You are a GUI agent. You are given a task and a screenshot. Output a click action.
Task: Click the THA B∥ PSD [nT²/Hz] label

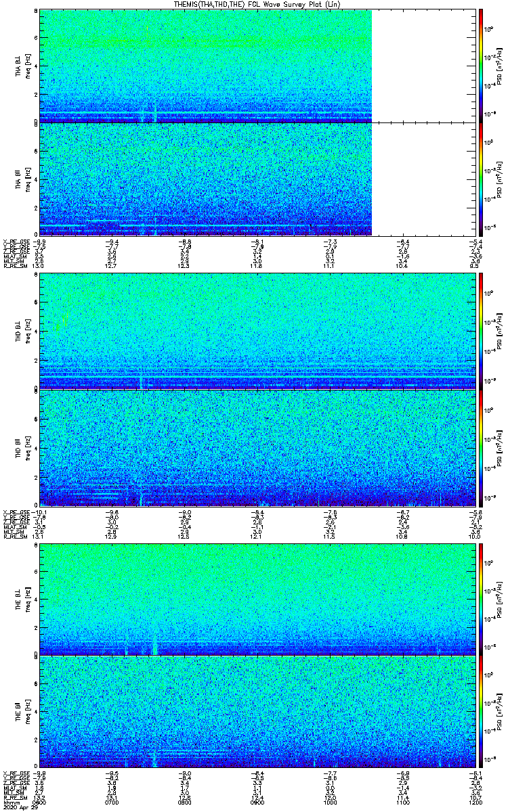(x=499, y=179)
